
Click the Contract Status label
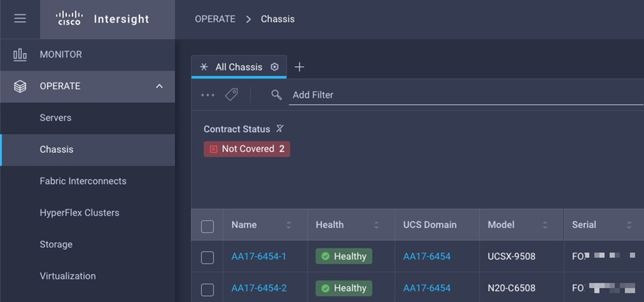point(237,129)
